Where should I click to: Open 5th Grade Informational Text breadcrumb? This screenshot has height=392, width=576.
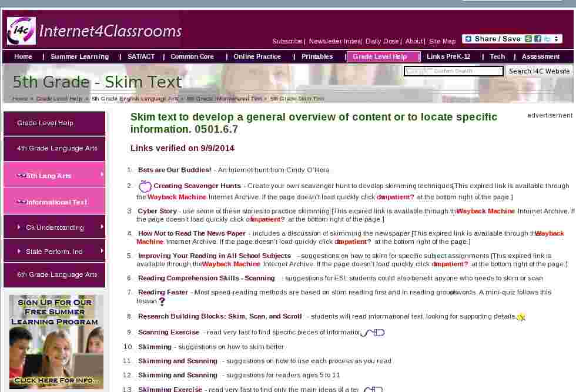pos(225,99)
